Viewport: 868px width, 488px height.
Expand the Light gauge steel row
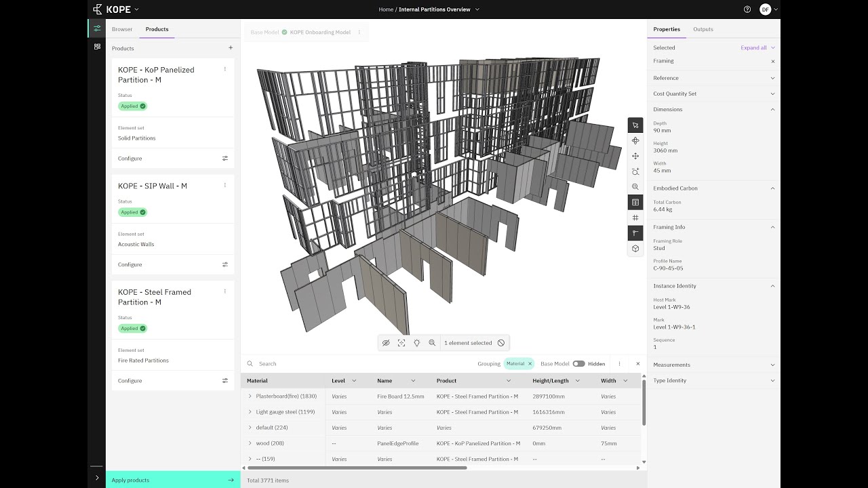point(250,412)
